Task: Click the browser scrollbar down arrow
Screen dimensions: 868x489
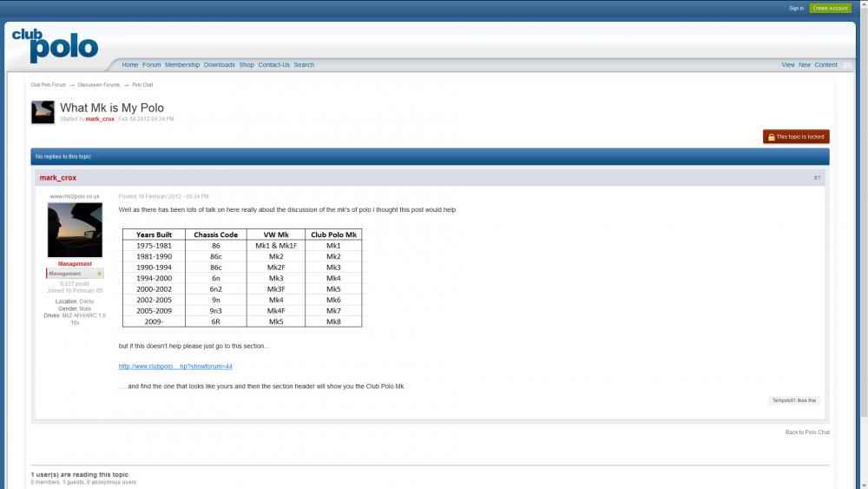Action: (864, 486)
